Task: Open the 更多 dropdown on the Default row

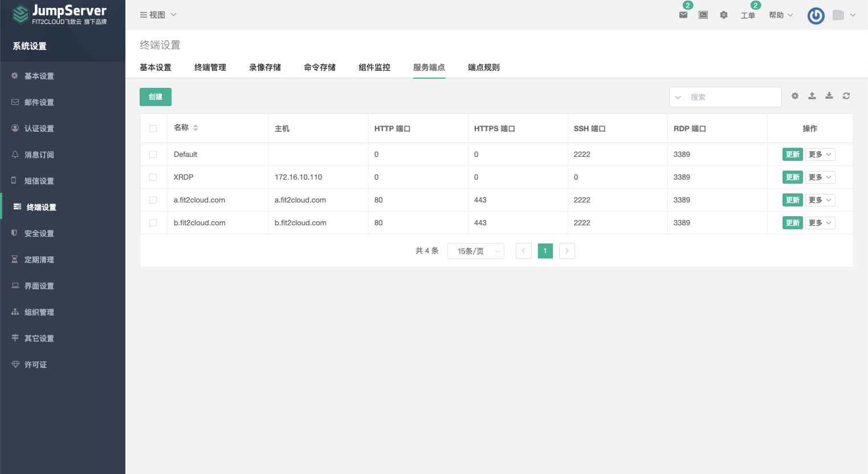Action: pyautogui.click(x=820, y=154)
